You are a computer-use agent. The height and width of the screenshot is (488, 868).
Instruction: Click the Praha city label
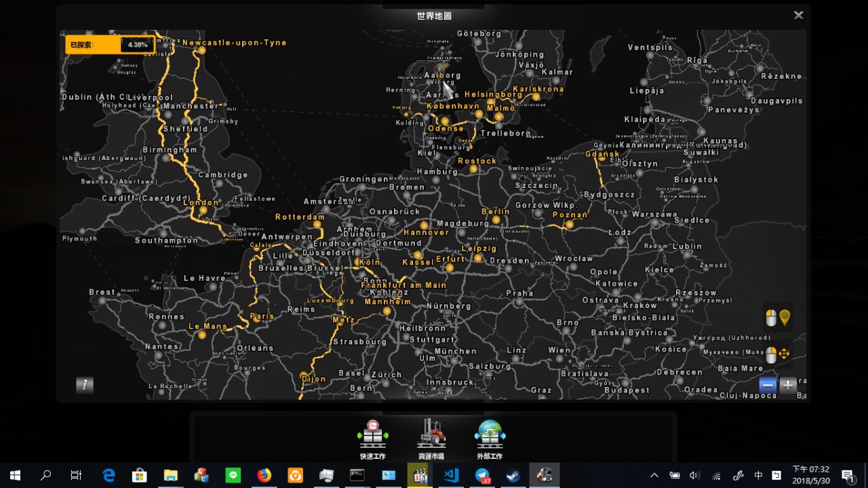click(x=519, y=293)
